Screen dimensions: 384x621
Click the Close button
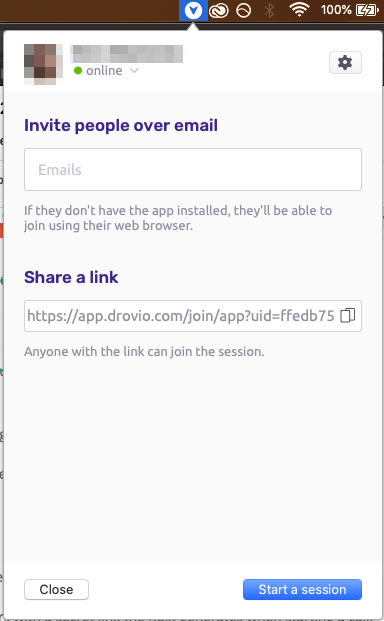pyautogui.click(x=56, y=589)
